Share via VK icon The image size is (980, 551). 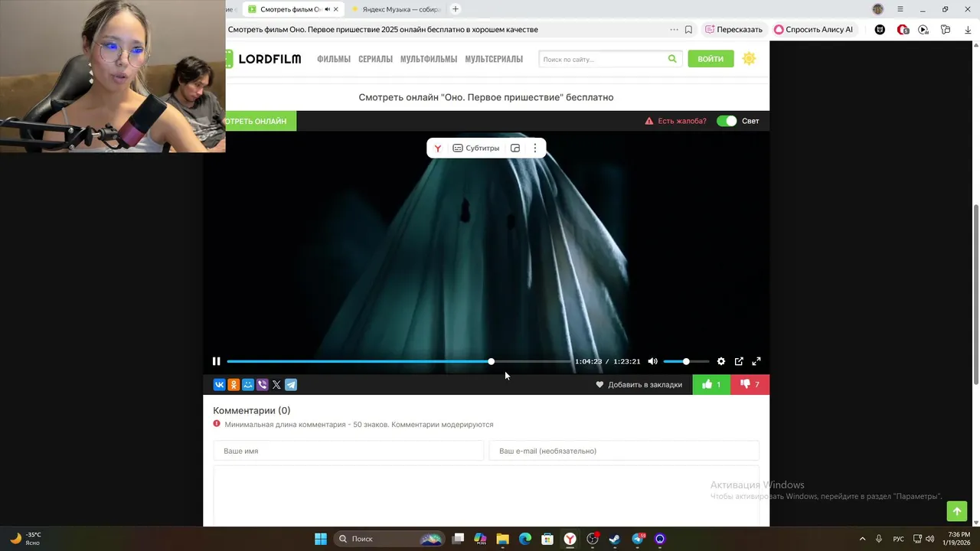[219, 385]
